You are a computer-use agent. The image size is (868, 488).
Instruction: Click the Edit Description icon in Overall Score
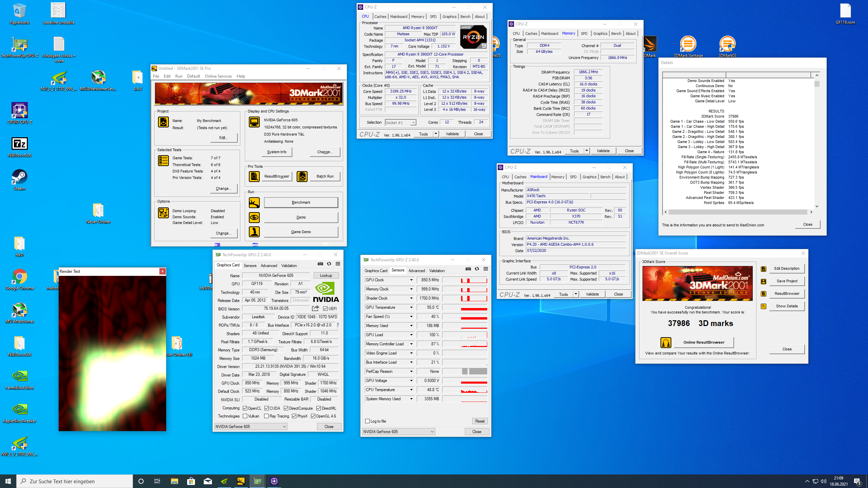click(764, 269)
